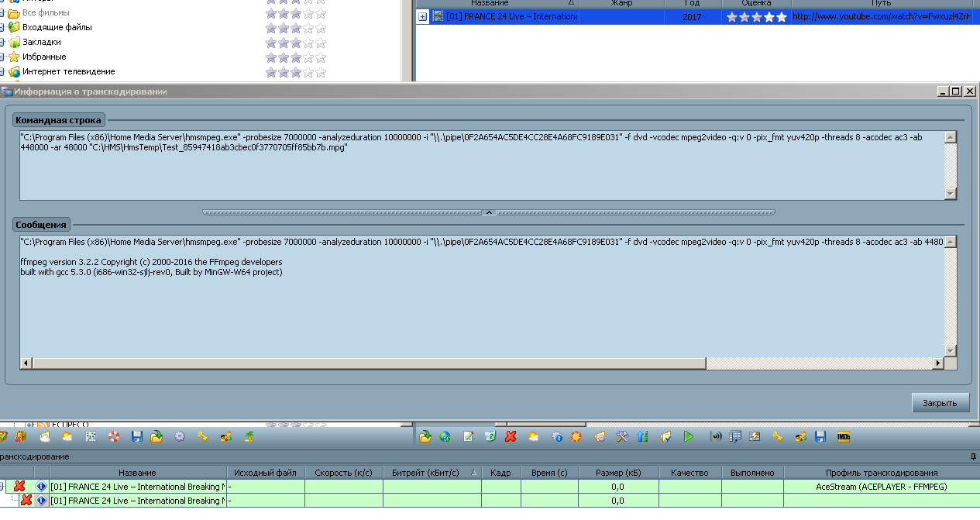Screen dimensions: 980x520
Task: Click the blue floppy disk icon in the left toolbar
Action: [x=137, y=437]
